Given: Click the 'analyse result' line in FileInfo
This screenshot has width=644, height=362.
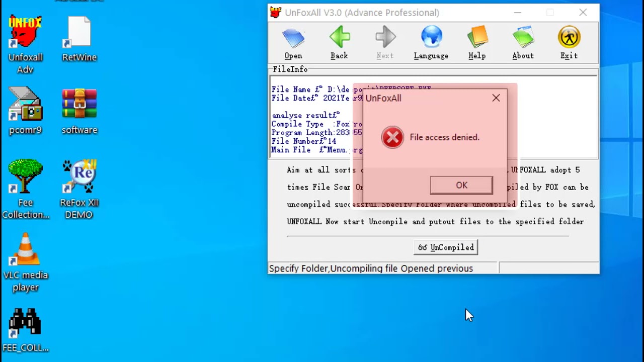Looking at the screenshot, I should pos(305,115).
